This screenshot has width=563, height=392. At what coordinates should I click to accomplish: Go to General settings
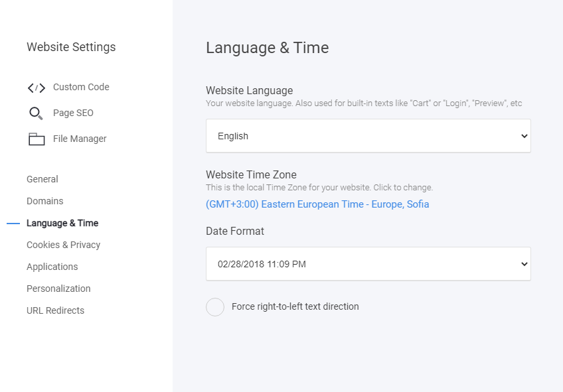42,179
